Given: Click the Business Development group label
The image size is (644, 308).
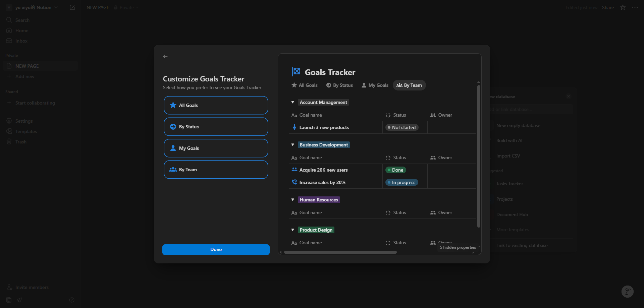Looking at the screenshot, I should pyautogui.click(x=324, y=145).
